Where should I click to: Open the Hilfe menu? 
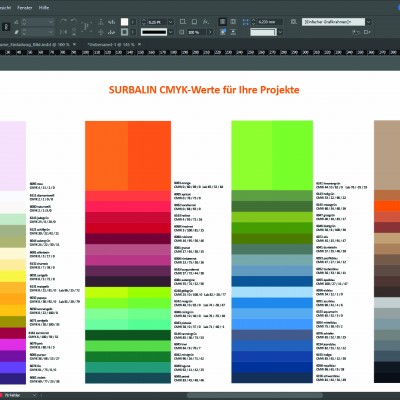pos(44,7)
